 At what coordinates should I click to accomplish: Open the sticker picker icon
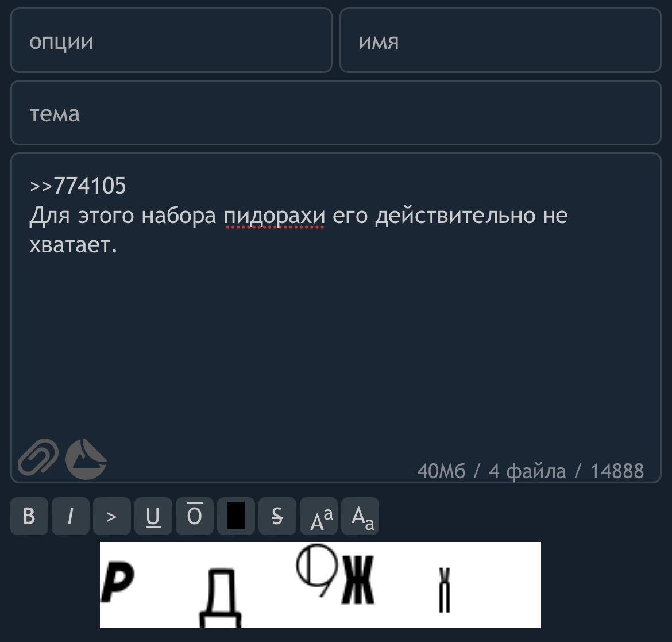click(86, 459)
